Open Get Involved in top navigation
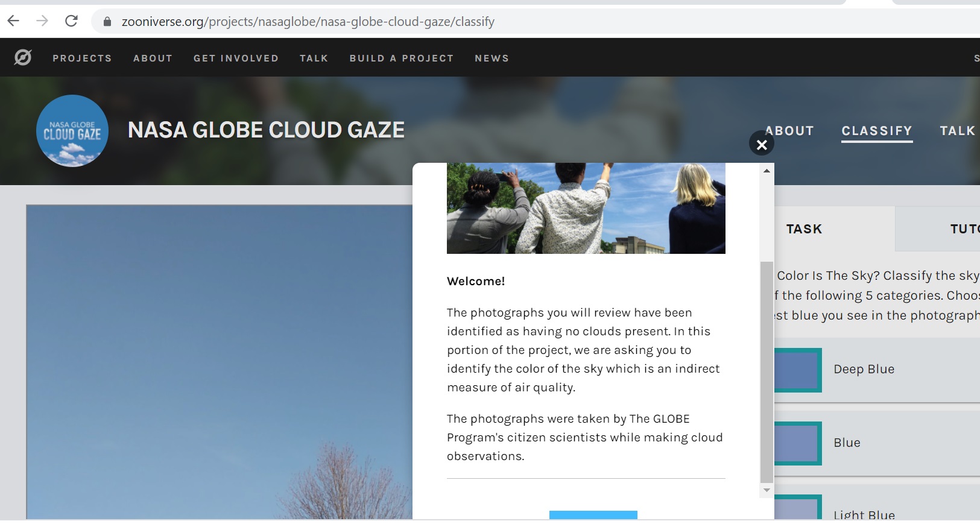This screenshot has width=980, height=524. click(236, 58)
